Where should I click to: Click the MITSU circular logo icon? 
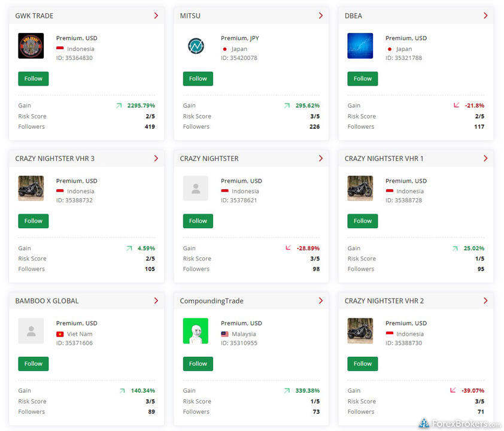coord(195,46)
